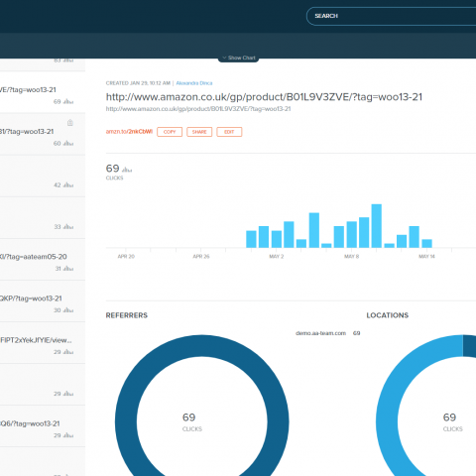
Task: Select the sidebar link with 60 clicks
Action: tap(43, 134)
